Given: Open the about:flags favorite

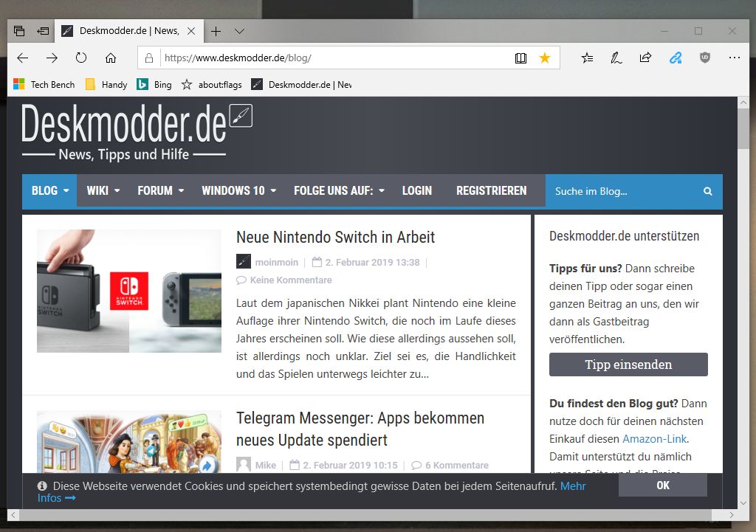Looking at the screenshot, I should pyautogui.click(x=212, y=85).
